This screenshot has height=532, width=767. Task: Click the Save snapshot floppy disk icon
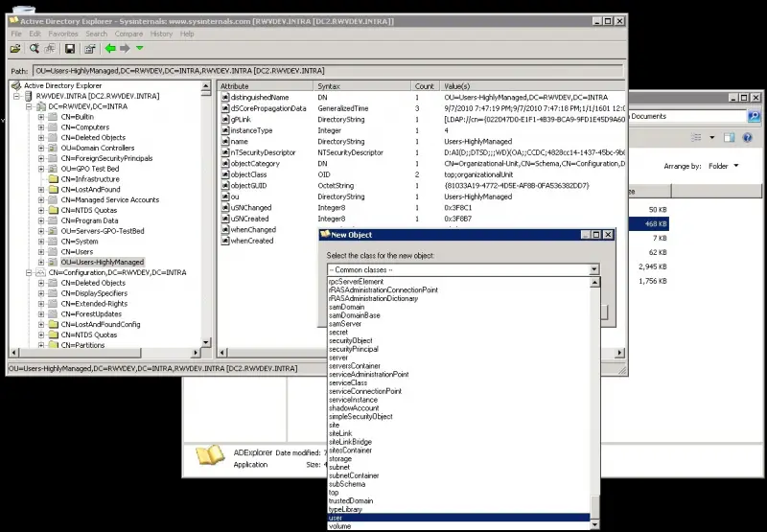point(70,49)
